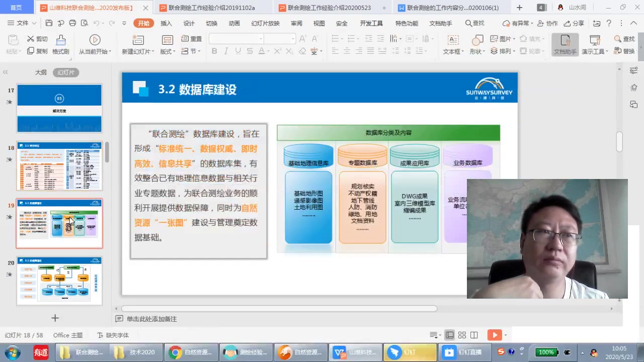
Task: Open the 有异常 cloud status dropdown
Action: 518,23
